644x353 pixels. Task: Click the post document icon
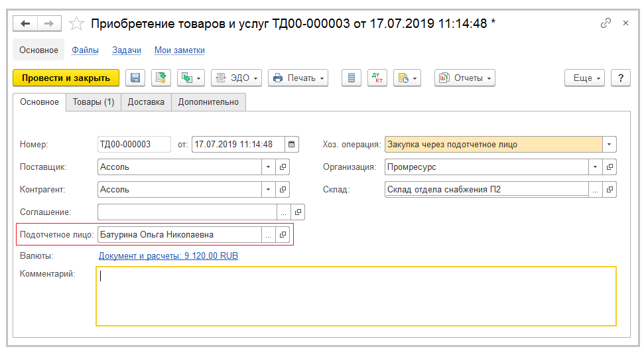(160, 78)
